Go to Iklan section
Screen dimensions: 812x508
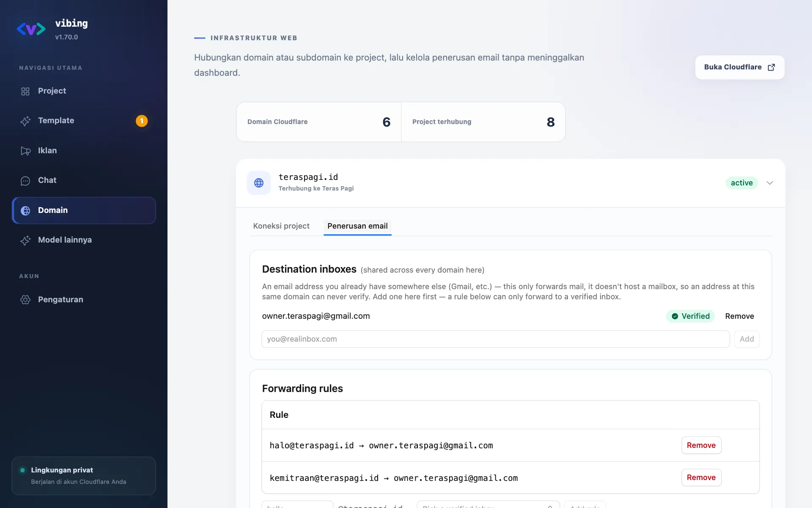point(84,151)
